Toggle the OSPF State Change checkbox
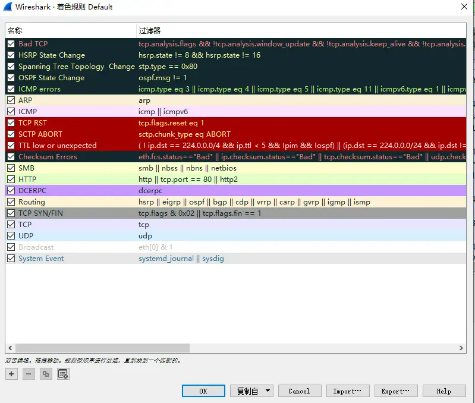475x403 pixels. click(x=11, y=78)
